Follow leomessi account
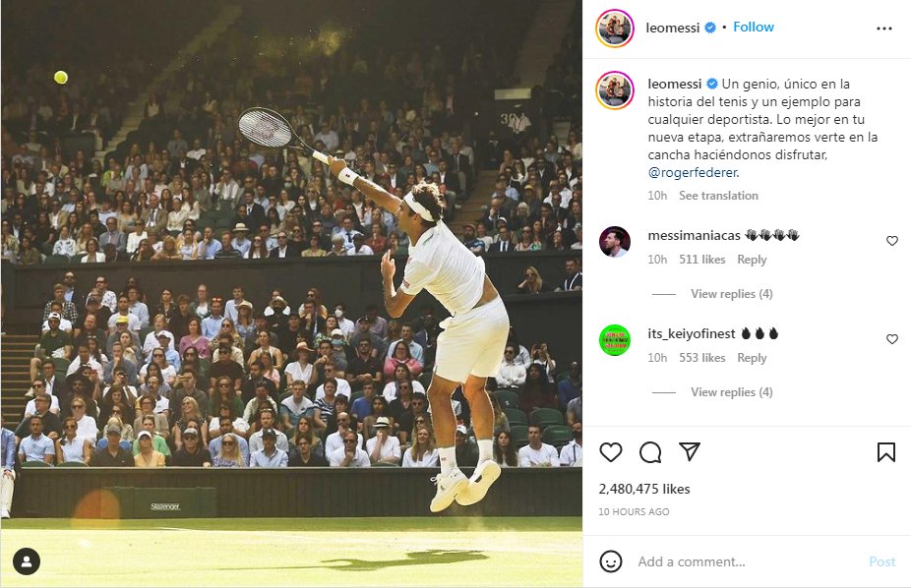Viewport: 911px width, 588px height. coord(754,28)
